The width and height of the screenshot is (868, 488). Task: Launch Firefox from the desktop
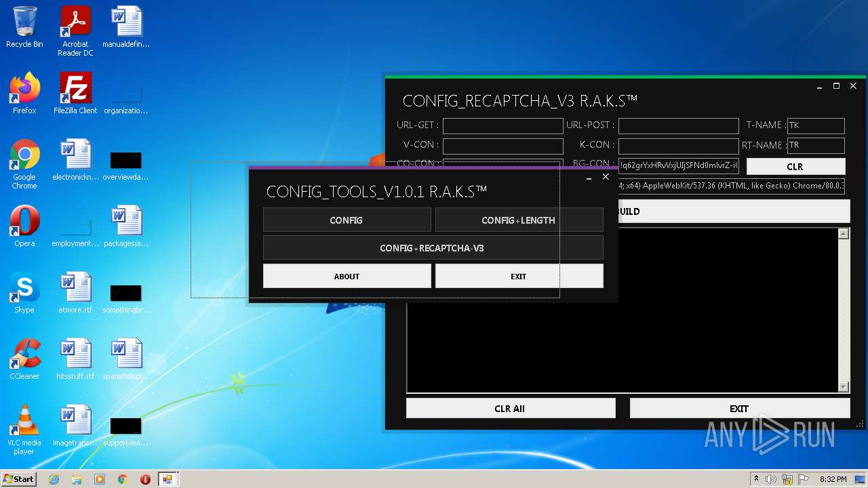[x=24, y=94]
